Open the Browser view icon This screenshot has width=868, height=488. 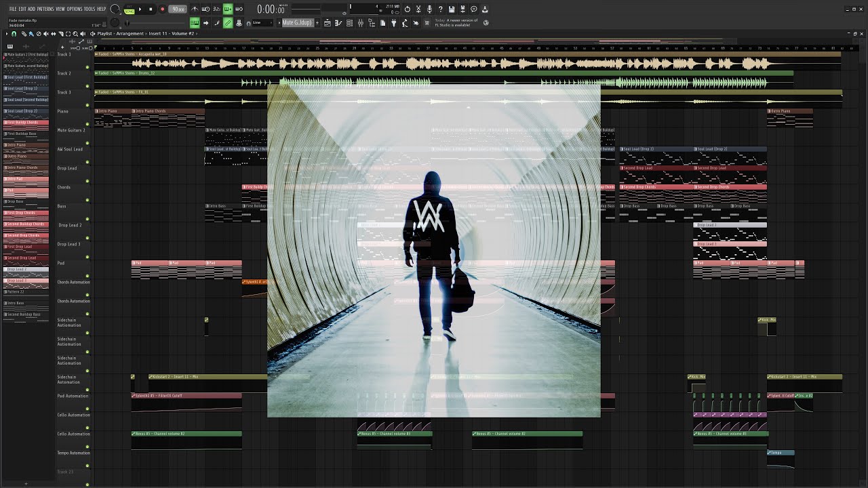[x=372, y=23]
